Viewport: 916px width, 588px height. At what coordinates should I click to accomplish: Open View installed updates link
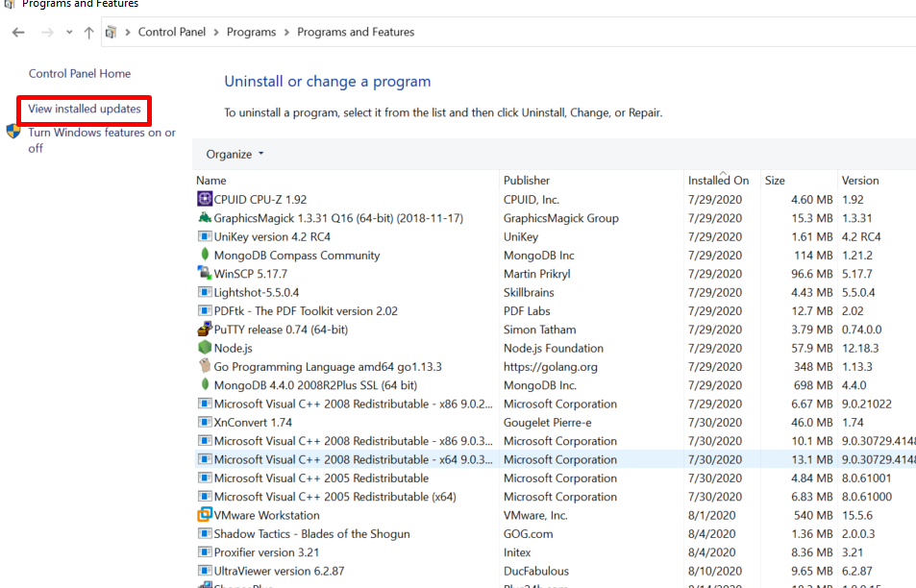coord(85,109)
